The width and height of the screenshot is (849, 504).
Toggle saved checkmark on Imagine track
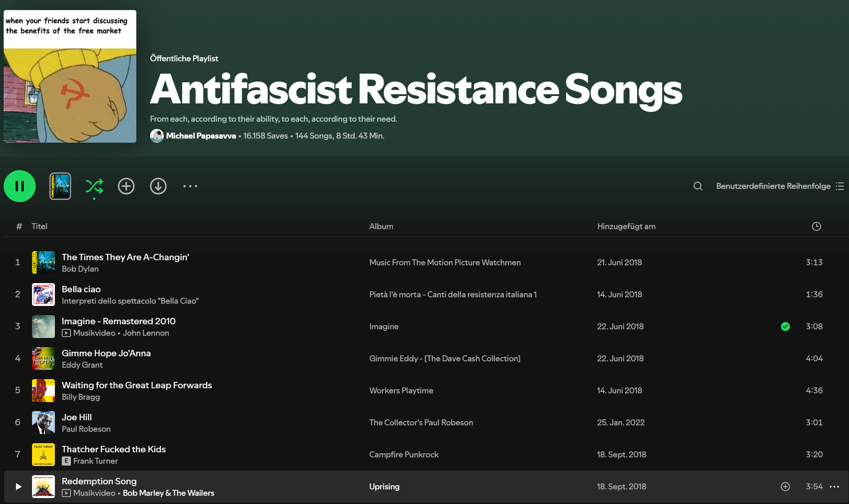click(785, 327)
